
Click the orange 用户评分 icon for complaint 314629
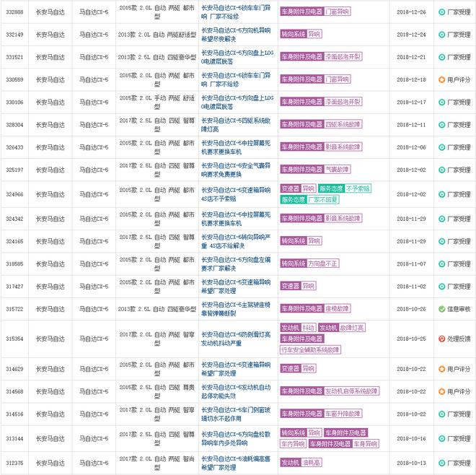click(x=441, y=369)
